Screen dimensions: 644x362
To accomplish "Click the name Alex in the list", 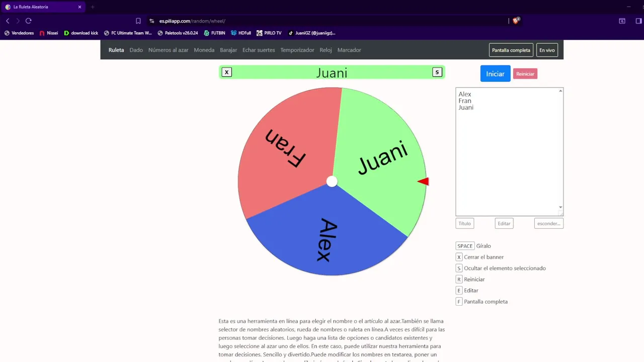I will coord(465,94).
